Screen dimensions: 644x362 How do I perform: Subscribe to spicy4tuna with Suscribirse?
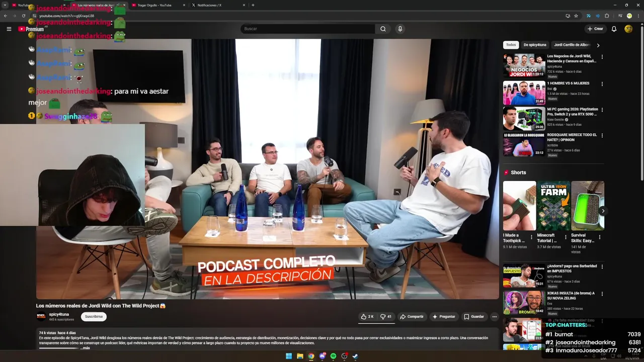[94, 317]
